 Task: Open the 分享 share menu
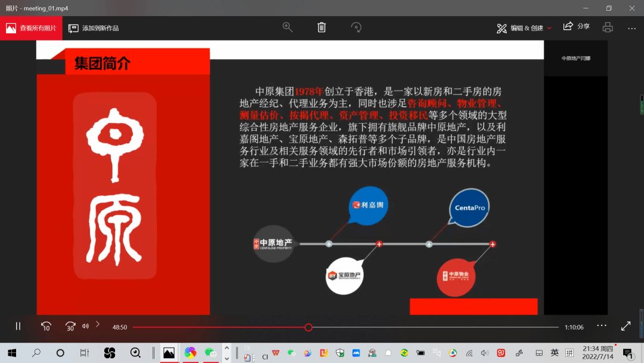(576, 27)
